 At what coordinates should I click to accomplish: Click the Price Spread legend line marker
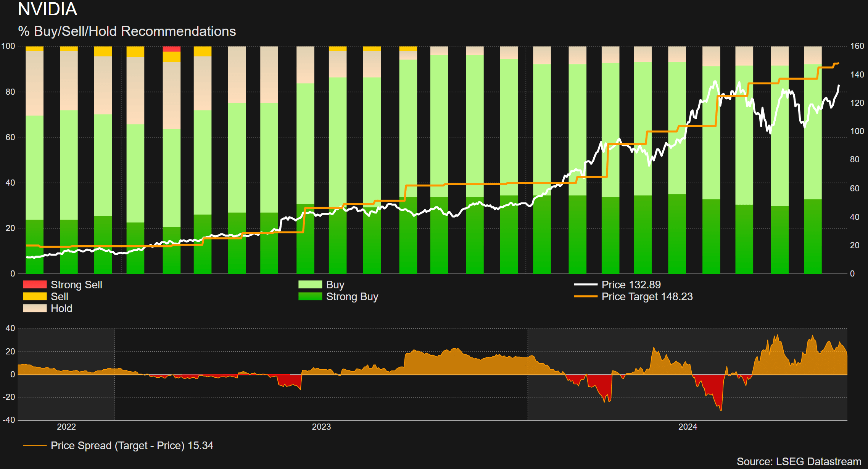point(35,445)
